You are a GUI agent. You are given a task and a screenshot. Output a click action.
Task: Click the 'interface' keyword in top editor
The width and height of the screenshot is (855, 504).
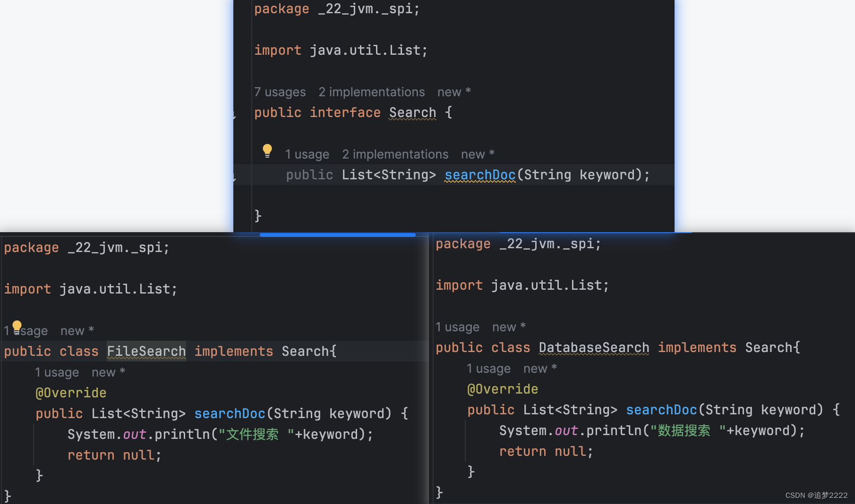[345, 113]
